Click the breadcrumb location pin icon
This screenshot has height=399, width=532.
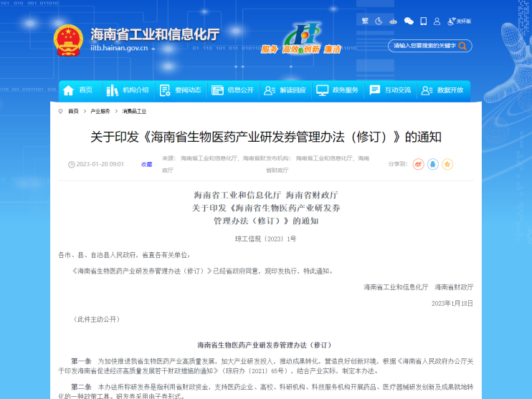[60, 111]
